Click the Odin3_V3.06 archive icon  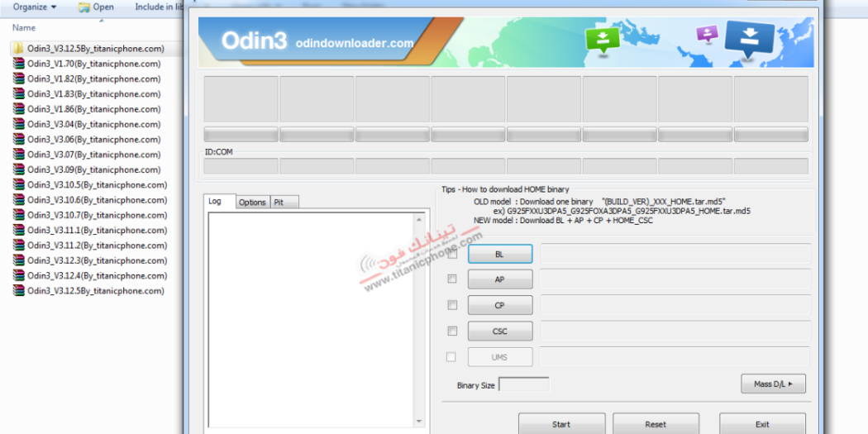click(x=19, y=140)
